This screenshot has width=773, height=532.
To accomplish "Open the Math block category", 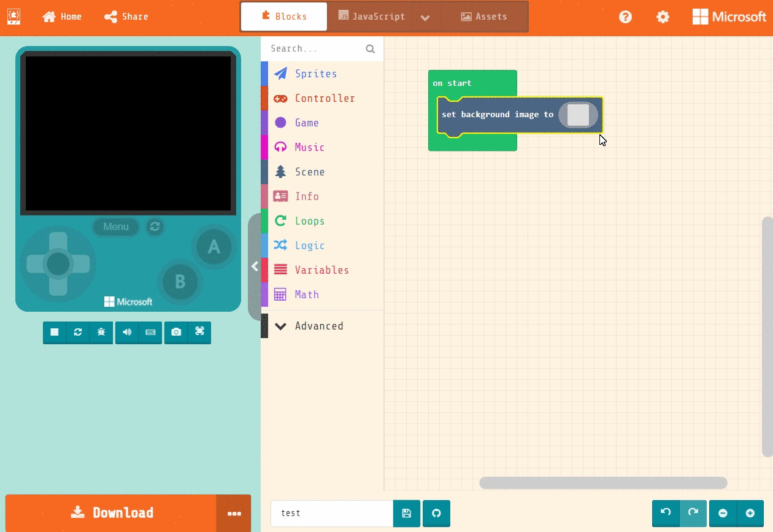I will [322, 295].
